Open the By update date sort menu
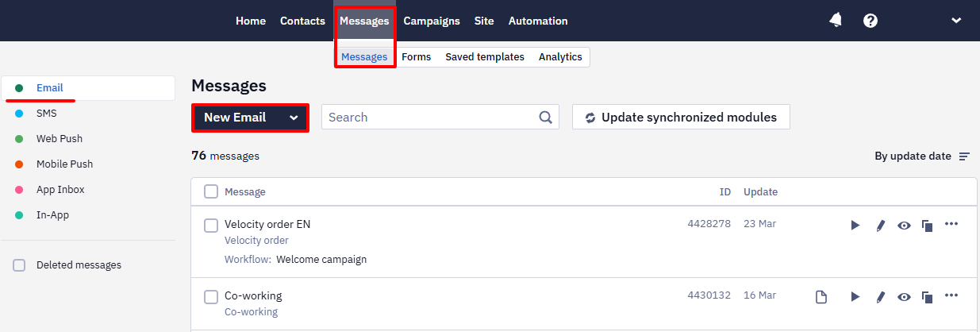This screenshot has height=332, width=980. [922, 156]
